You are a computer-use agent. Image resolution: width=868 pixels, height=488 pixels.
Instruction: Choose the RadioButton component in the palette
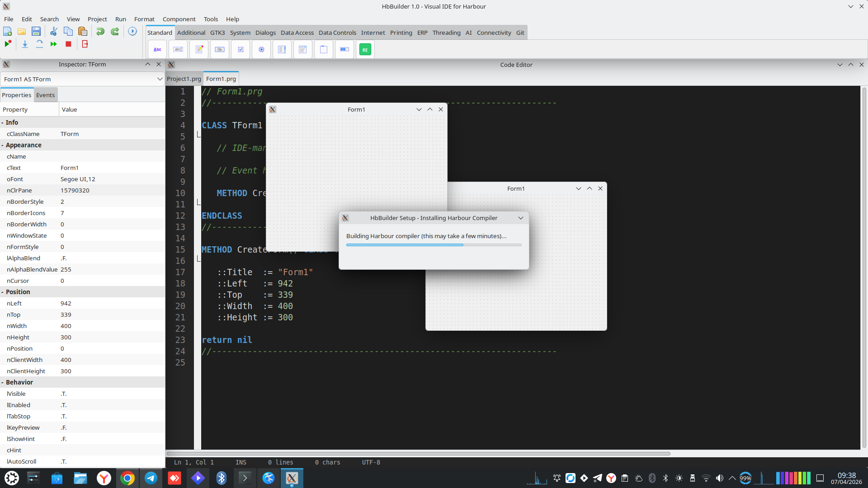261,49
